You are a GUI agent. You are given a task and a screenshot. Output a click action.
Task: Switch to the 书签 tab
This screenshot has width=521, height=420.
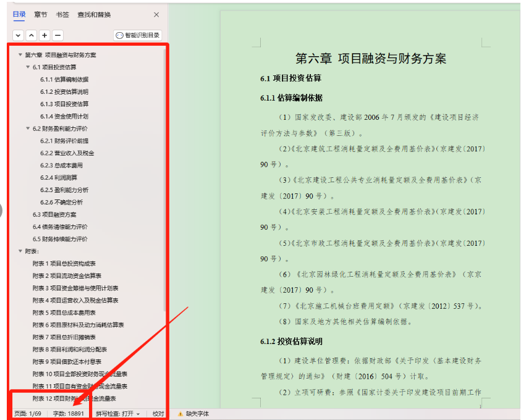[x=63, y=14]
